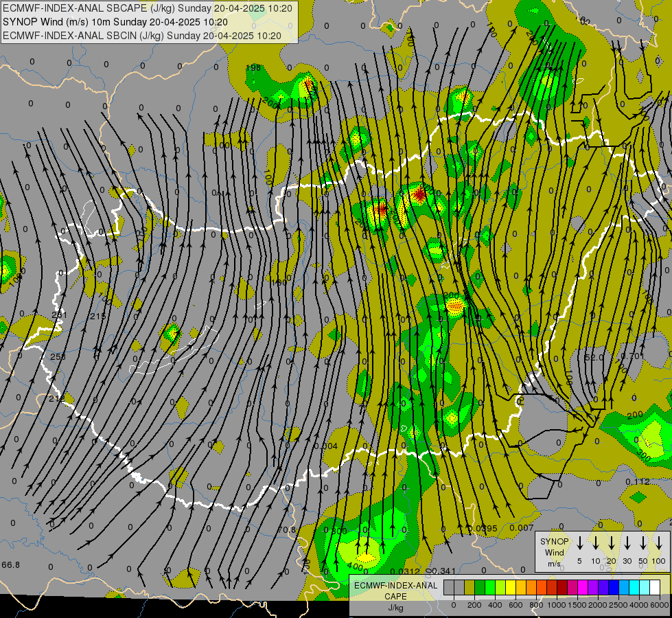Screen dimensions: 672x618
Task: Click the 251 value on the map
Action: coord(59,314)
